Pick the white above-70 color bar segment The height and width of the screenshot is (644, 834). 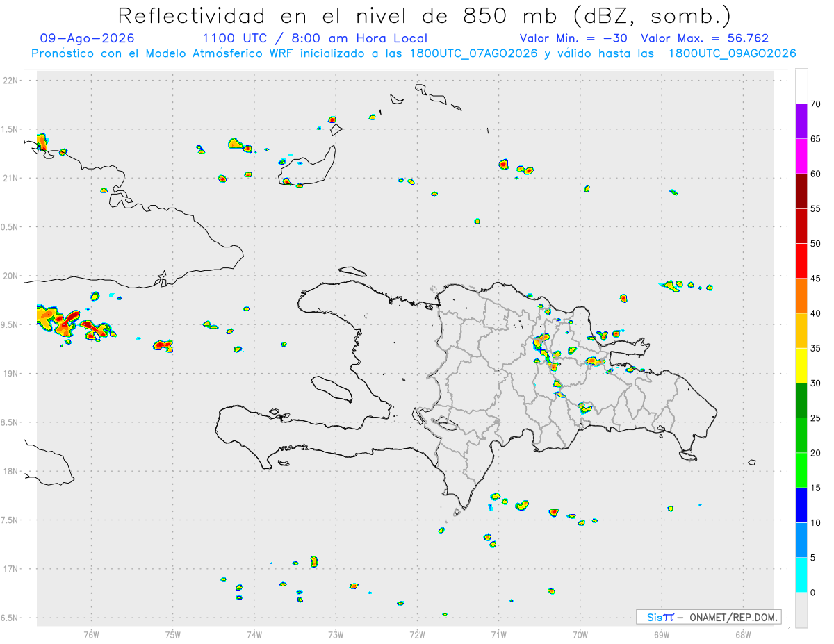tap(801, 86)
